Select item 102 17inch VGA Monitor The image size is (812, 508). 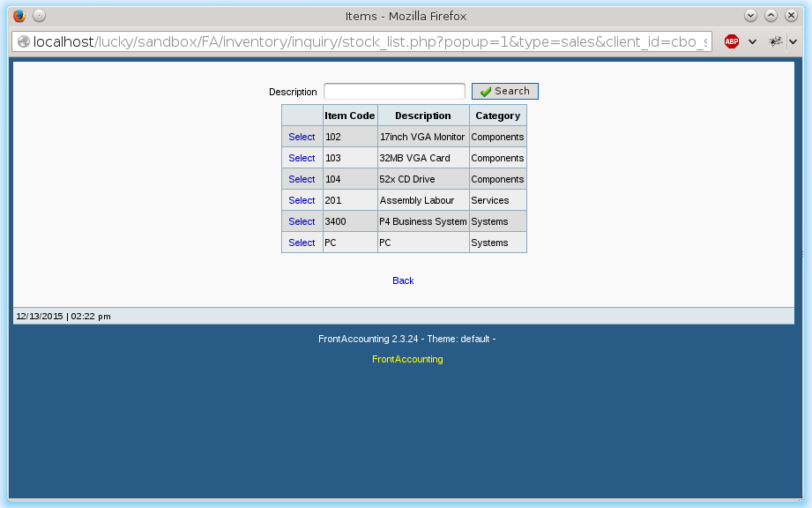pyautogui.click(x=302, y=137)
